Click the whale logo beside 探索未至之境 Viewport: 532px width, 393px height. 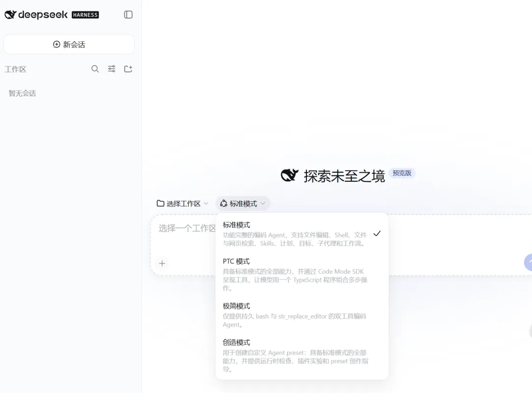290,175
